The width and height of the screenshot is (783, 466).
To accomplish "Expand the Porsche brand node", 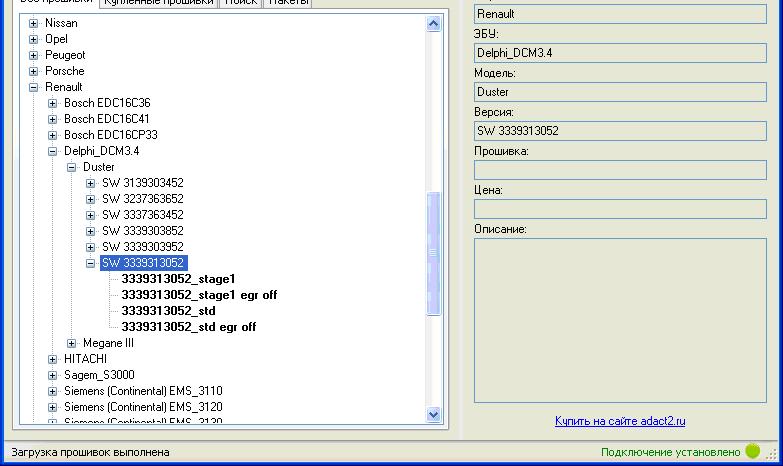I will coord(34,71).
